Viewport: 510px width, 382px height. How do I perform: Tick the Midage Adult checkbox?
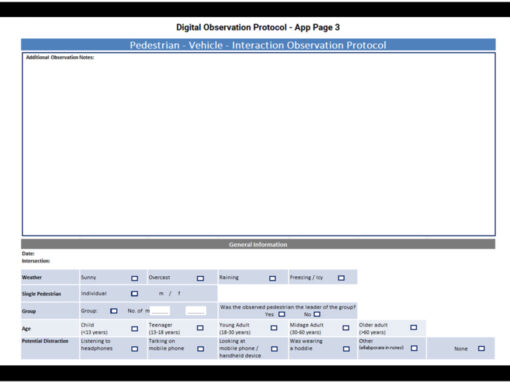tap(346, 328)
